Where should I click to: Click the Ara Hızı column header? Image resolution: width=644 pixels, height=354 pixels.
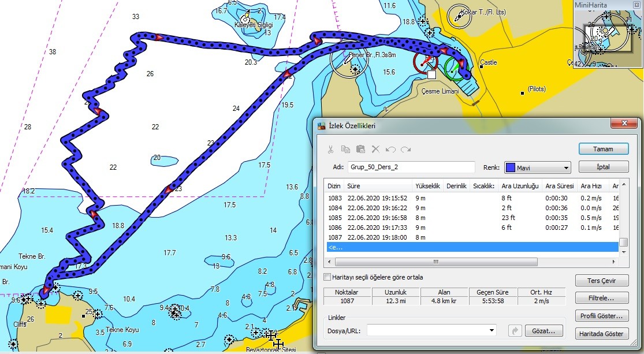click(591, 186)
